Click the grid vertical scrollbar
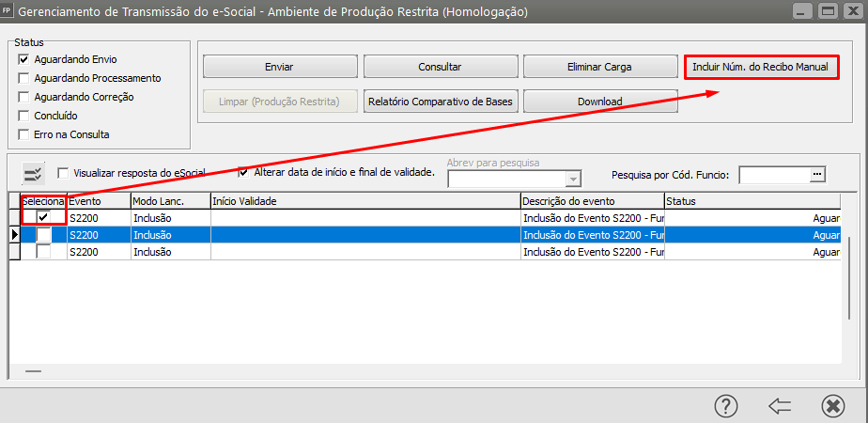Screen dimensions: 868x423 (847, 278)
